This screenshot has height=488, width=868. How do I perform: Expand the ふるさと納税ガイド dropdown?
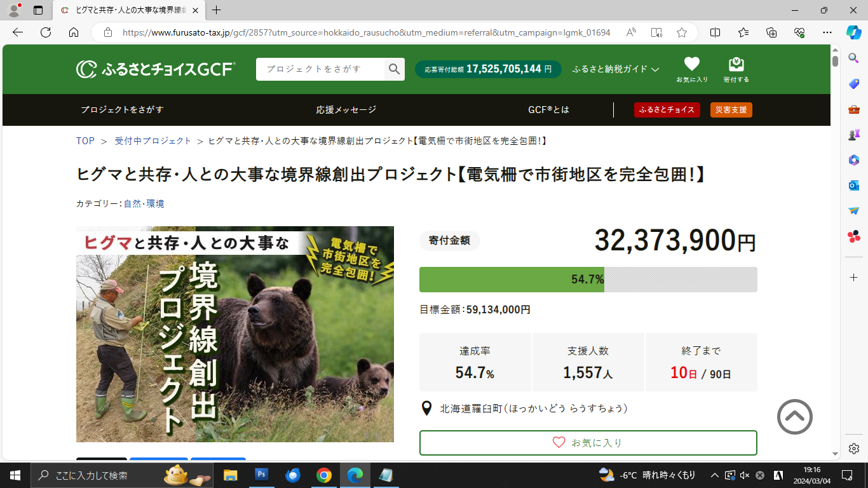[x=615, y=69]
